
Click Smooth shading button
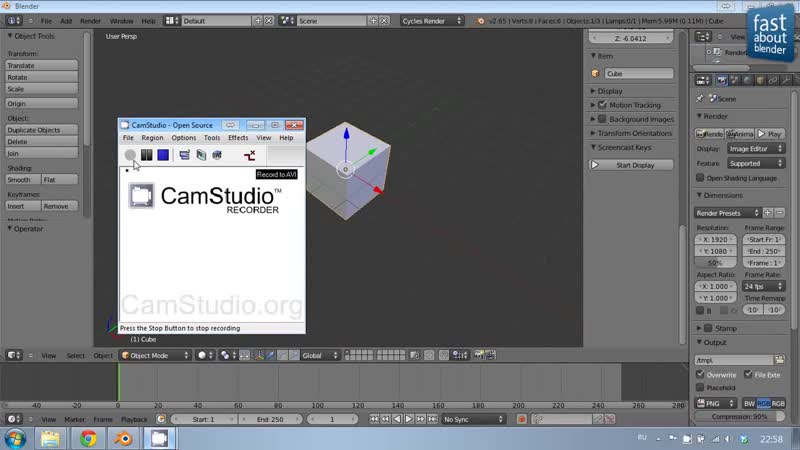(x=23, y=180)
